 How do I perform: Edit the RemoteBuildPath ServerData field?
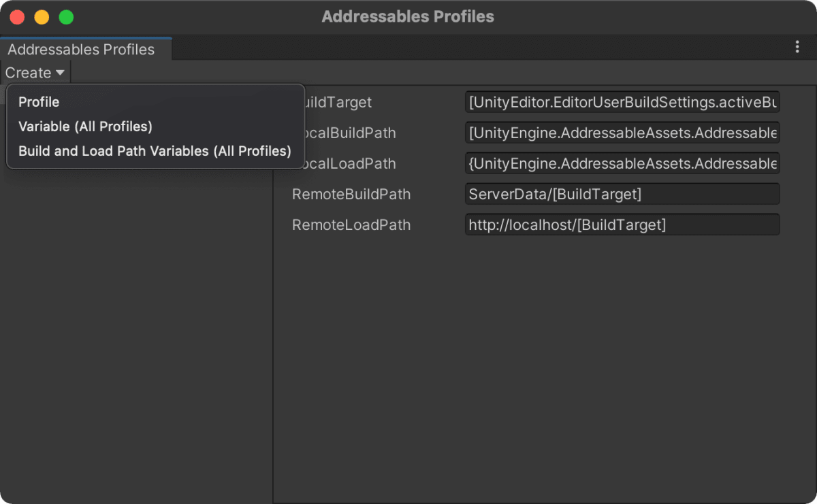(x=622, y=194)
